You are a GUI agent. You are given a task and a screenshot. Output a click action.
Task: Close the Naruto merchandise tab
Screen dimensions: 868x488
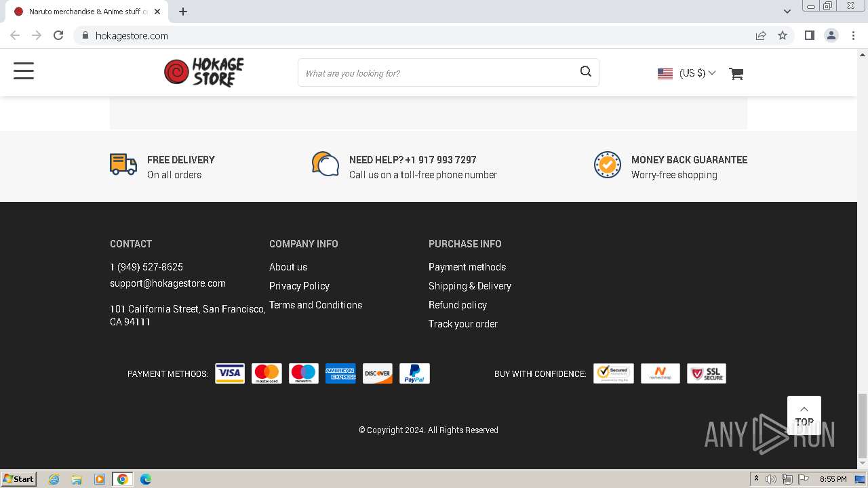coord(157,12)
